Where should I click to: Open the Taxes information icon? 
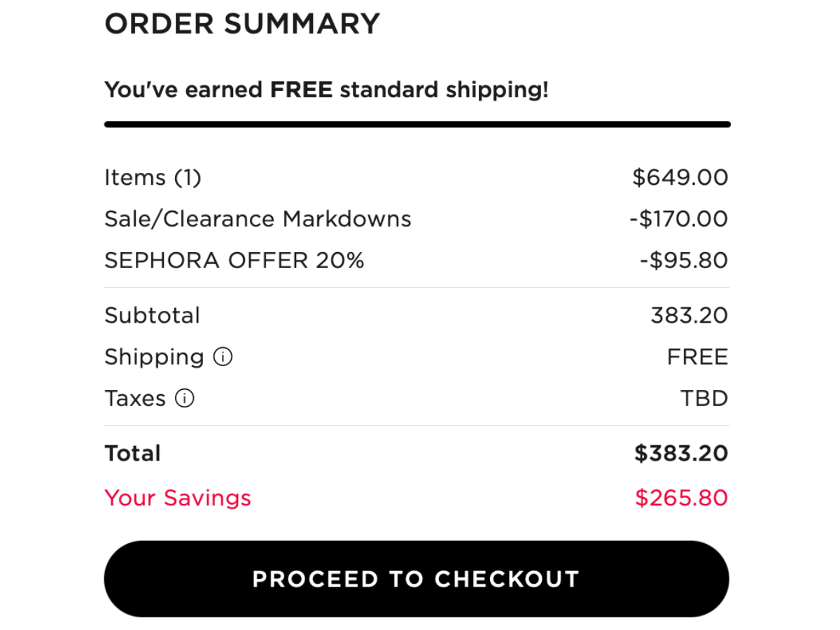pyautogui.click(x=184, y=398)
